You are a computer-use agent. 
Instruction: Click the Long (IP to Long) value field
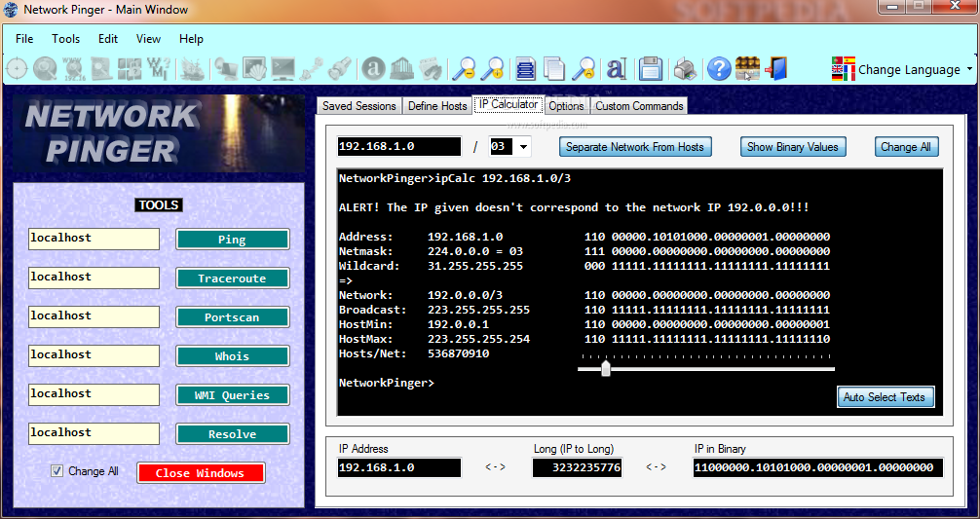tap(577, 467)
